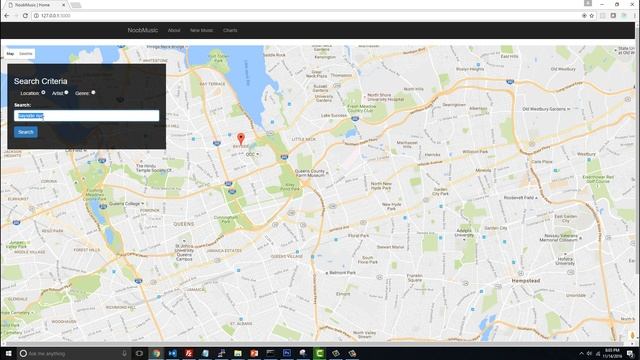The height and width of the screenshot is (360, 640).
Task: Click the Old Westbury Gardens label
Action: [544, 109]
